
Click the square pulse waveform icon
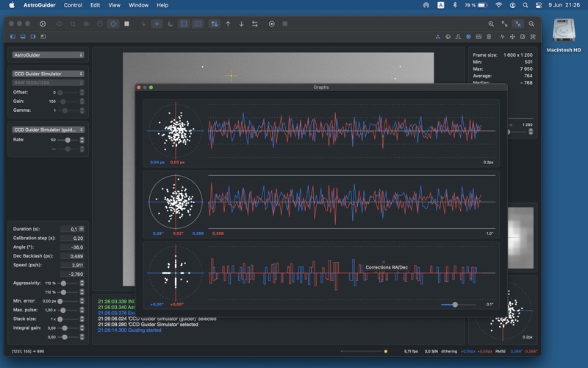pos(458,36)
